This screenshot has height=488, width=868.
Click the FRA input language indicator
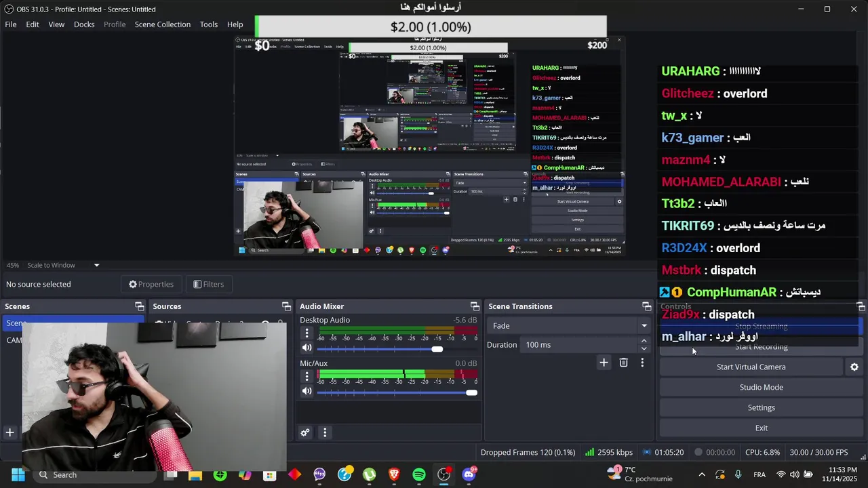click(x=759, y=474)
